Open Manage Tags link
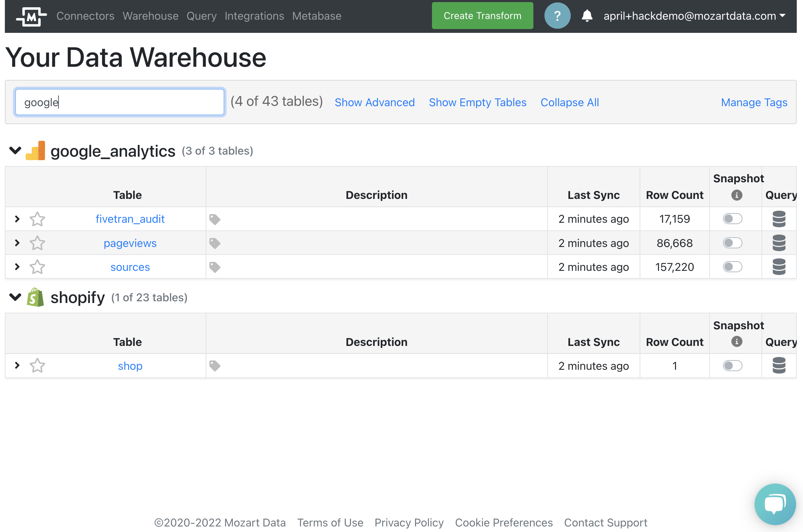The image size is (803, 532). coord(754,102)
